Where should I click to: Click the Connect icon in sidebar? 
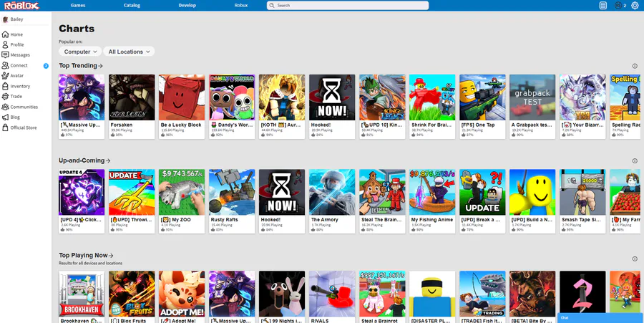pos(5,65)
